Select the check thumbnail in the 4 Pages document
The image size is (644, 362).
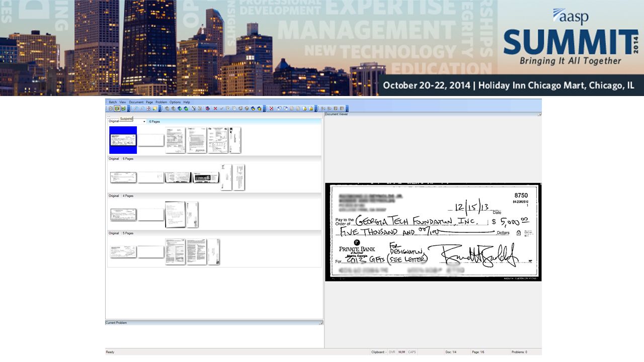pos(123,215)
